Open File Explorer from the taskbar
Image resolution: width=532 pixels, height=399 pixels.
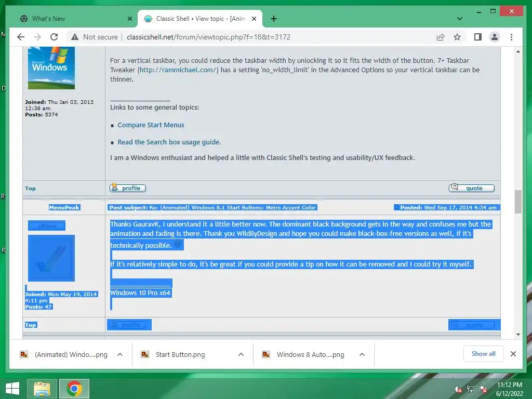[42, 389]
